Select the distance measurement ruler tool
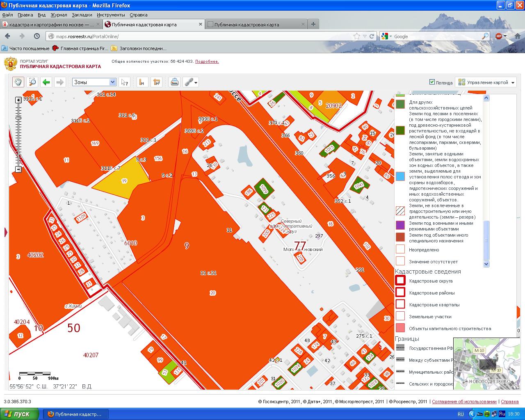The image size is (525, 420). pos(142,82)
